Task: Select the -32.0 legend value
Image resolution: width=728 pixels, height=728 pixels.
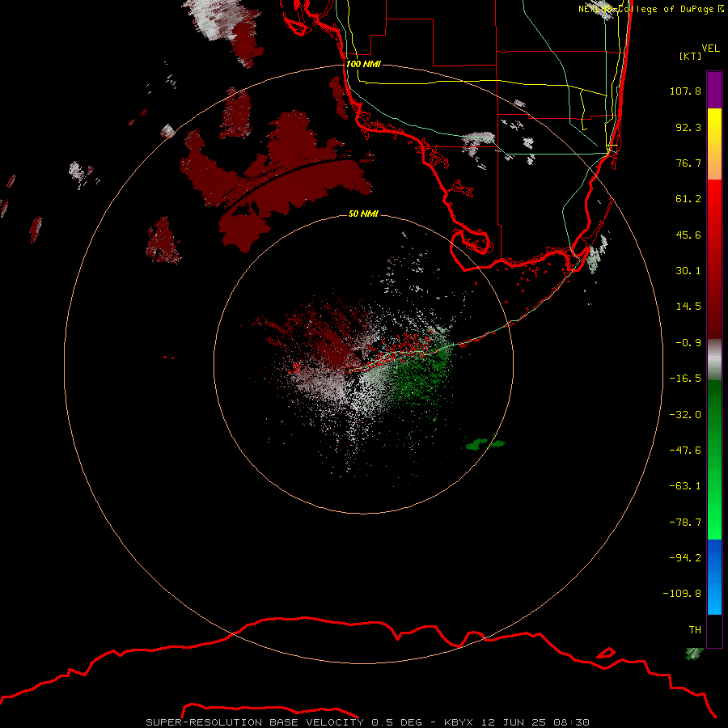Action: 685,415
